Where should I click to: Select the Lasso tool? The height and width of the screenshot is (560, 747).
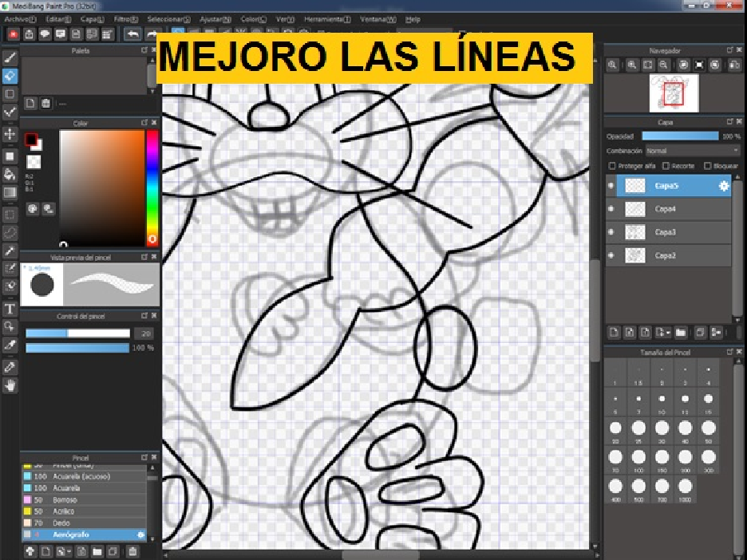point(10,233)
